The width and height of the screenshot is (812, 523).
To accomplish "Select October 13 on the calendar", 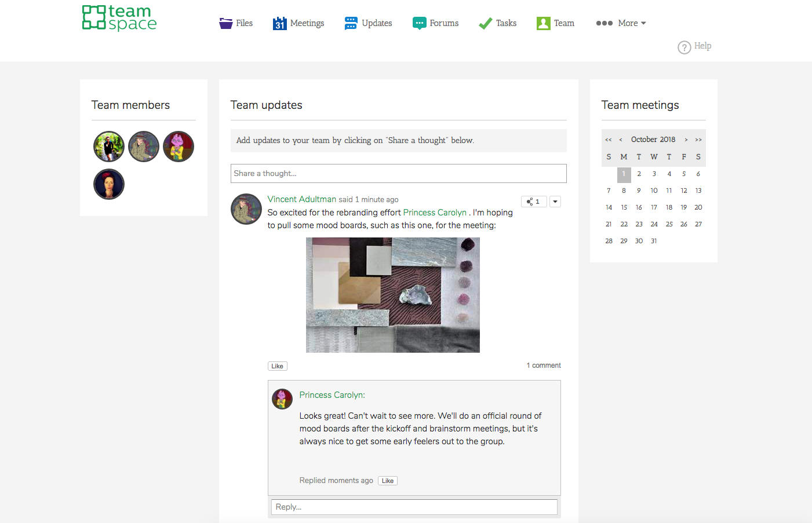I will point(698,191).
